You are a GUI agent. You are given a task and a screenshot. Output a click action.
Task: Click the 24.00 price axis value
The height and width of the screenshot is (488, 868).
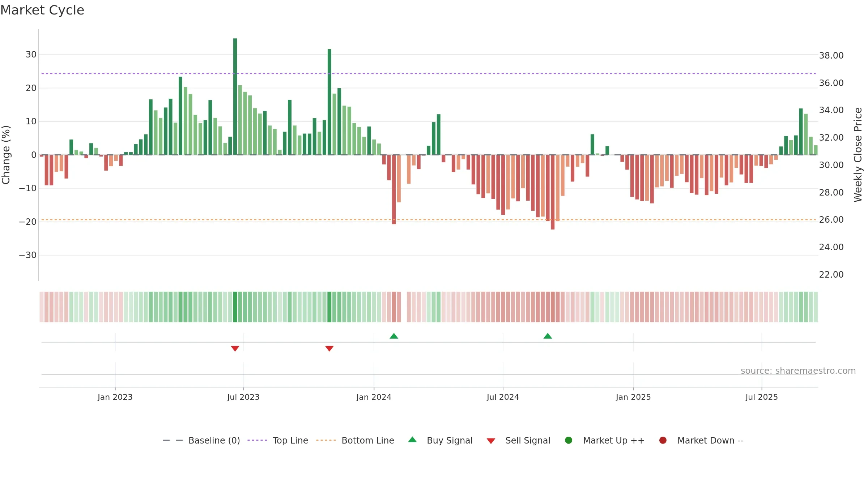tap(831, 247)
